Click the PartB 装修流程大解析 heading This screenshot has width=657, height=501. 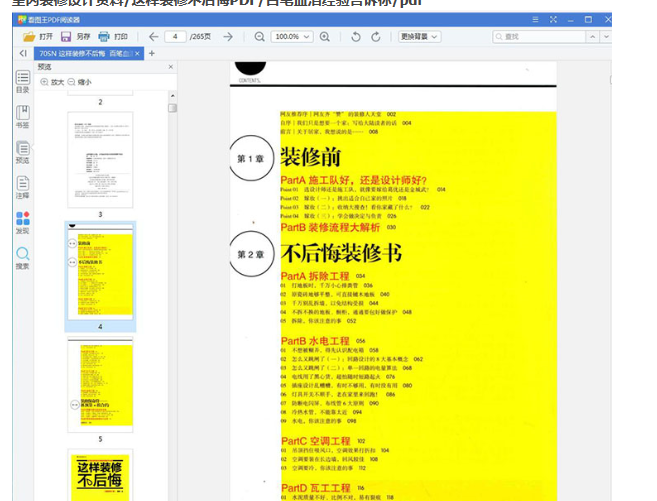[330, 227]
